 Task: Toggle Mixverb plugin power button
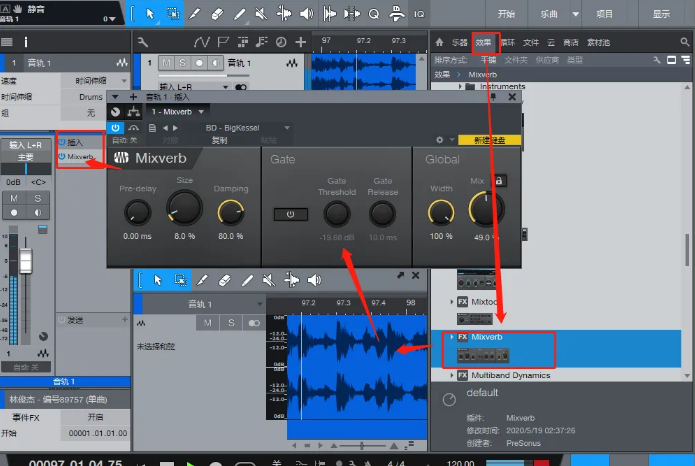pos(115,128)
